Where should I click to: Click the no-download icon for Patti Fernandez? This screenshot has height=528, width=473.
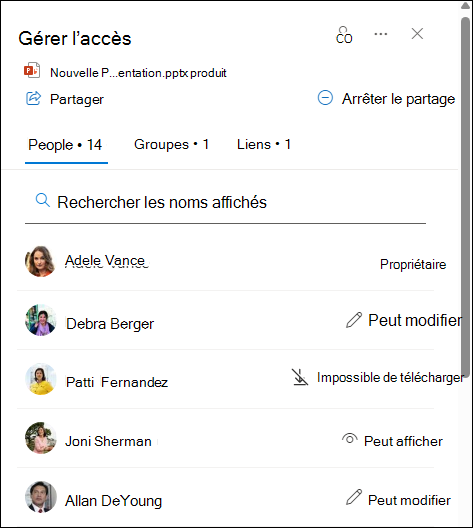click(300, 377)
